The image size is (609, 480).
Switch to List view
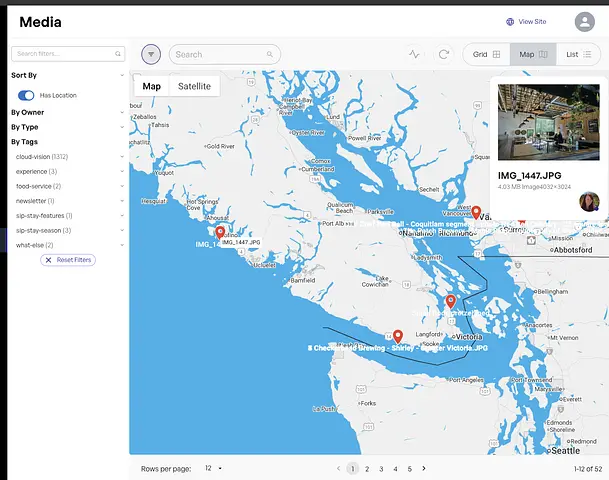(x=578, y=54)
